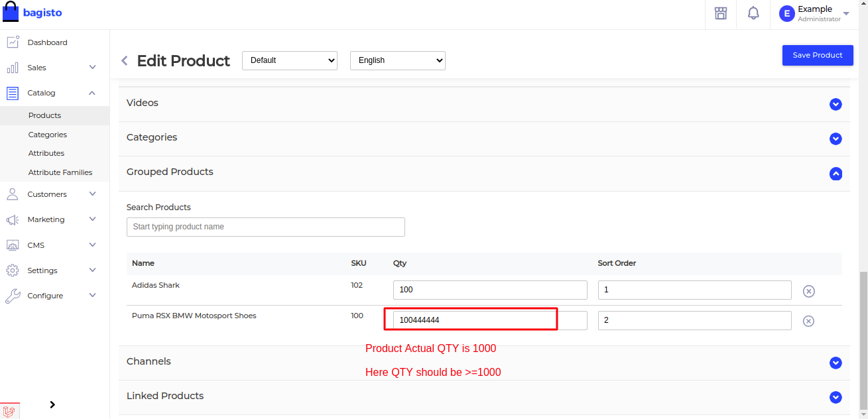868x419 pixels.
Task: Select the Configure wrench icon
Action: click(x=14, y=295)
